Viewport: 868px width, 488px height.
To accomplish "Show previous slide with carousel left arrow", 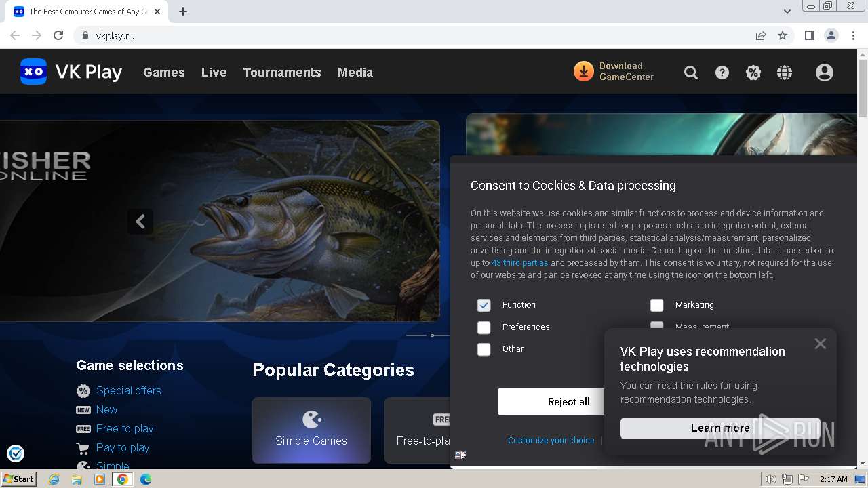I will (x=140, y=222).
